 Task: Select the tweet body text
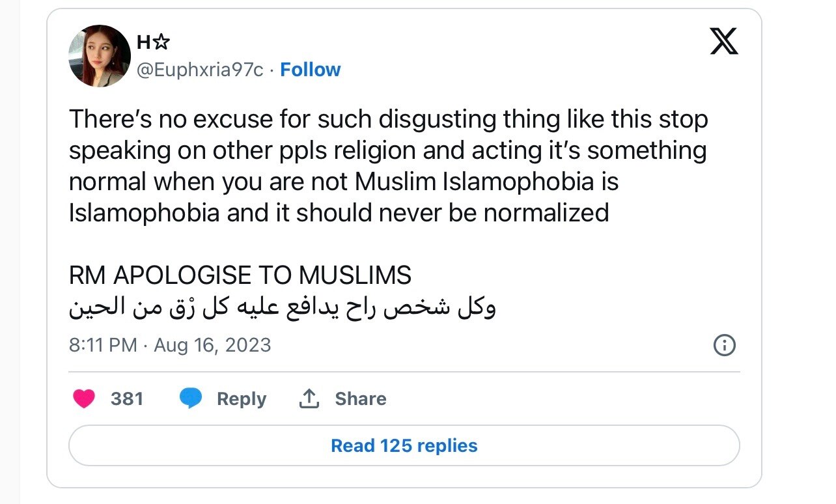[x=389, y=165]
